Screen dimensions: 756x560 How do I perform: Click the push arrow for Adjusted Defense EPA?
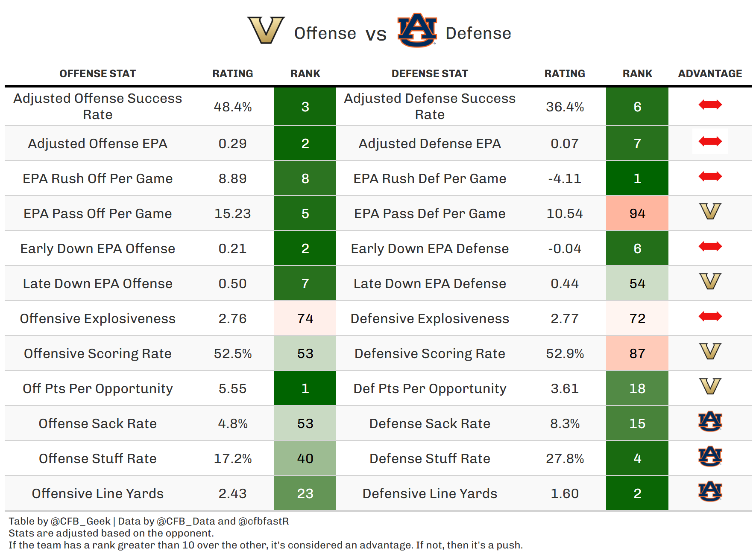click(710, 141)
